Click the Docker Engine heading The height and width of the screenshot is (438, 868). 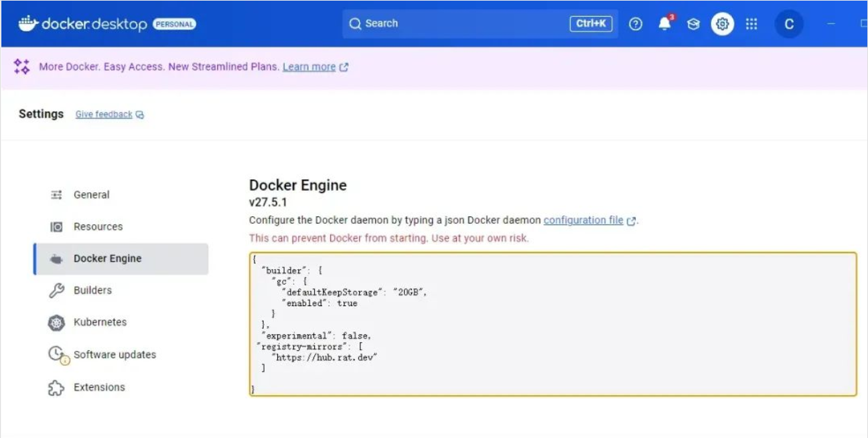tap(298, 186)
